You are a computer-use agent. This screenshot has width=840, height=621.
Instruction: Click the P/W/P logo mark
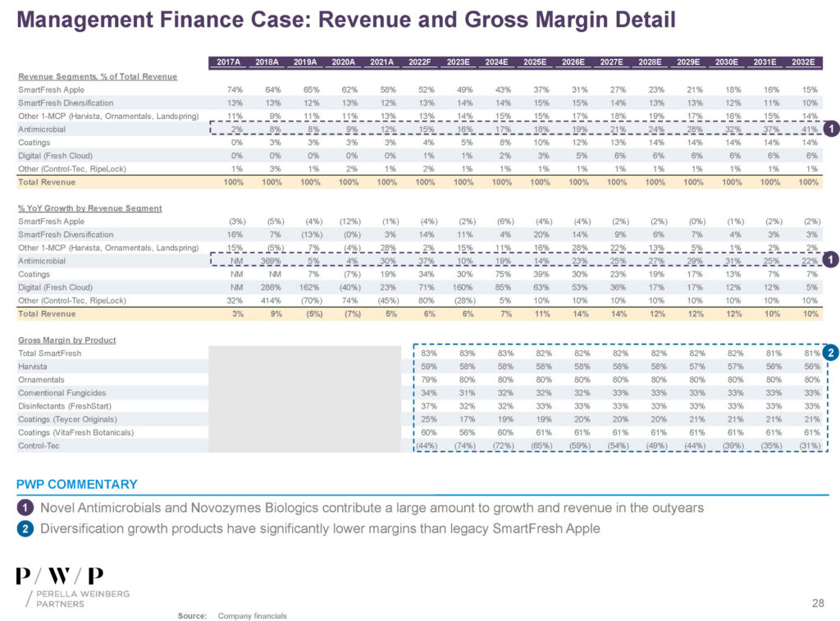tap(59, 576)
